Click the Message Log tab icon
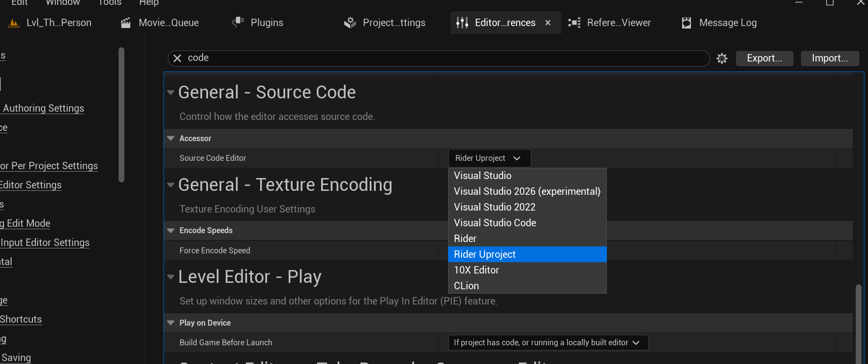The image size is (868, 364). coord(687,23)
